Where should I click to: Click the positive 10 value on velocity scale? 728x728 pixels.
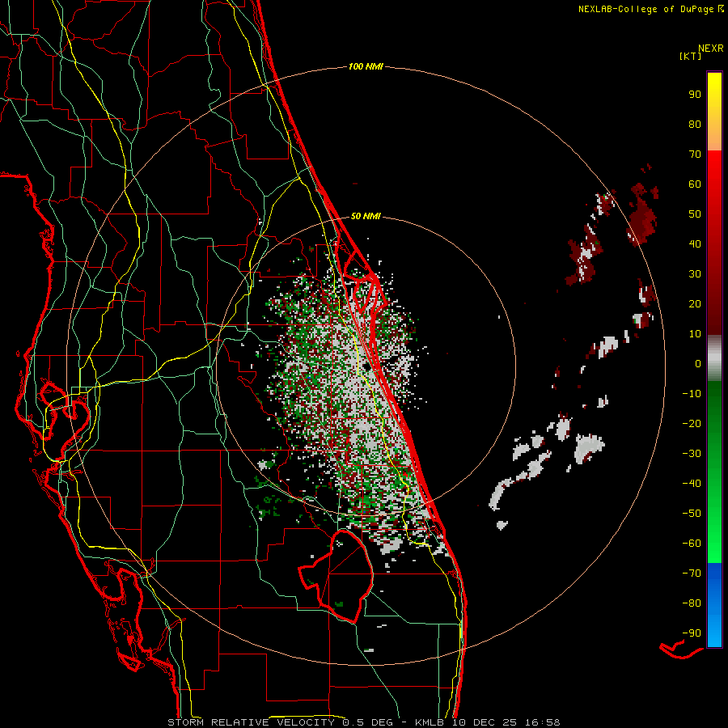pos(695,334)
